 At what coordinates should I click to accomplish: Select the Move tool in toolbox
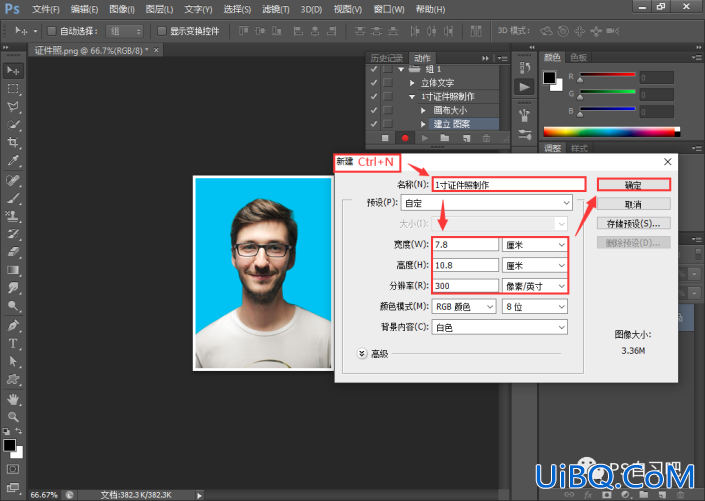point(13,71)
